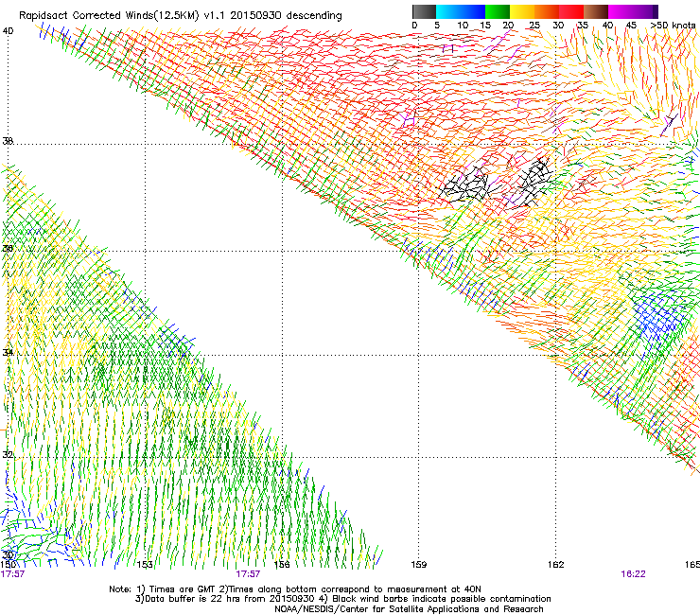Click the longitude label '162'

pos(556,565)
